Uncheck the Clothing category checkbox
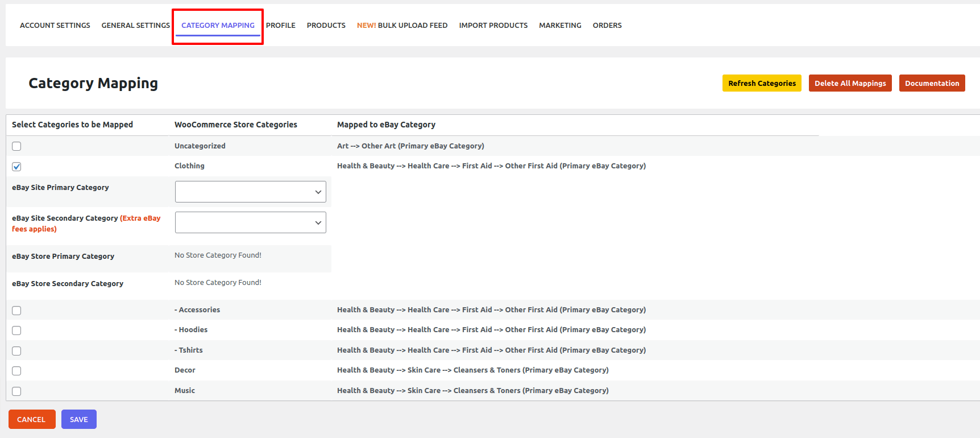Viewport: 980px width, 438px height. point(16,167)
